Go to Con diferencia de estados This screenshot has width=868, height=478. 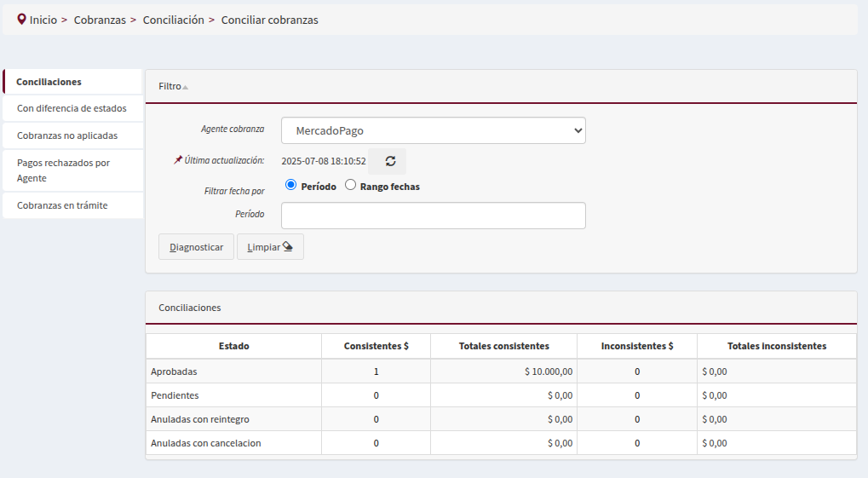click(x=72, y=108)
